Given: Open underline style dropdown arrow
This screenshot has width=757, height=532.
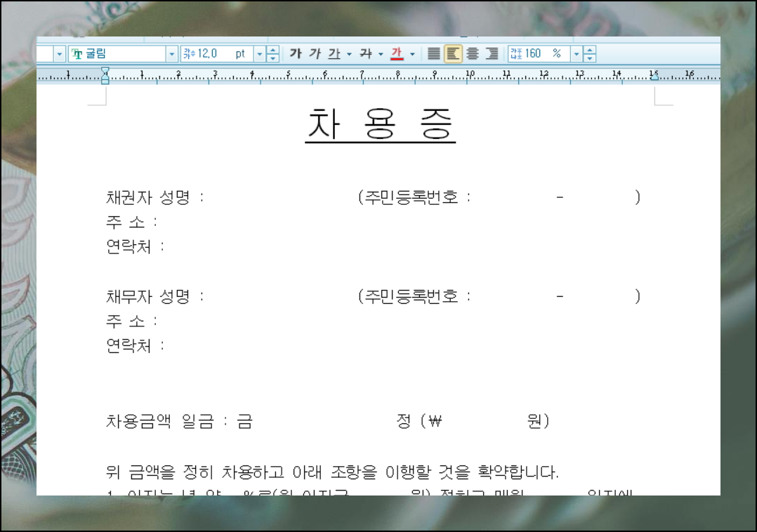Looking at the screenshot, I should 349,54.
